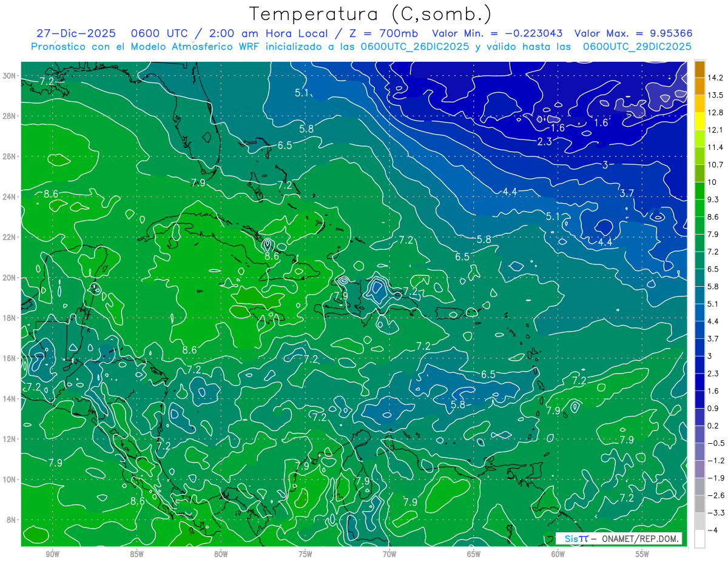Click the "8N" latitude axis label

coord(12,520)
